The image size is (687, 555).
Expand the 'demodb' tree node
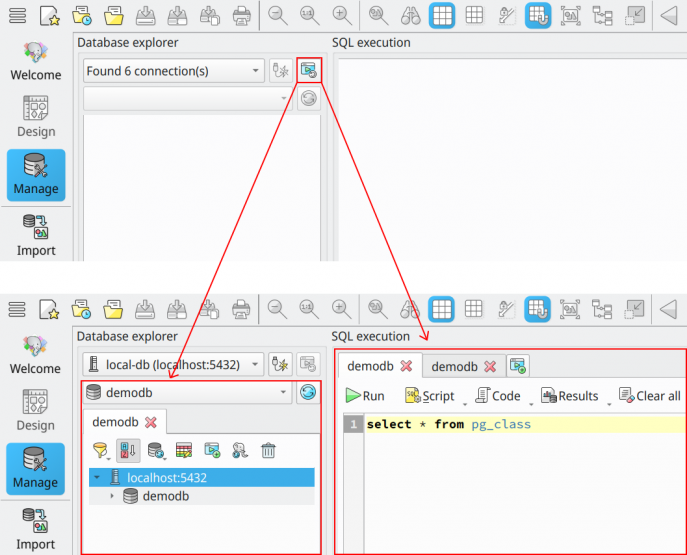coord(112,496)
